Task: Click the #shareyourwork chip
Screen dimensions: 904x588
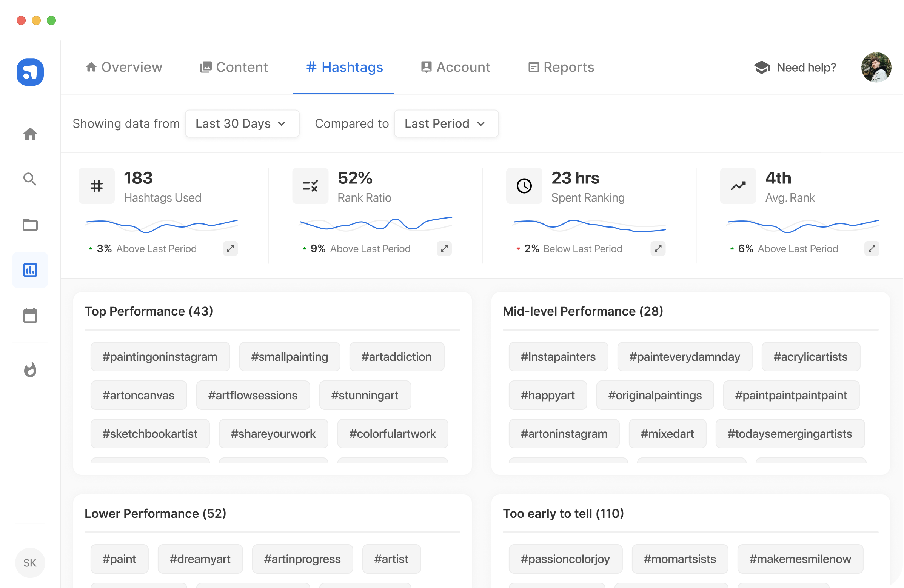Action: (x=273, y=433)
